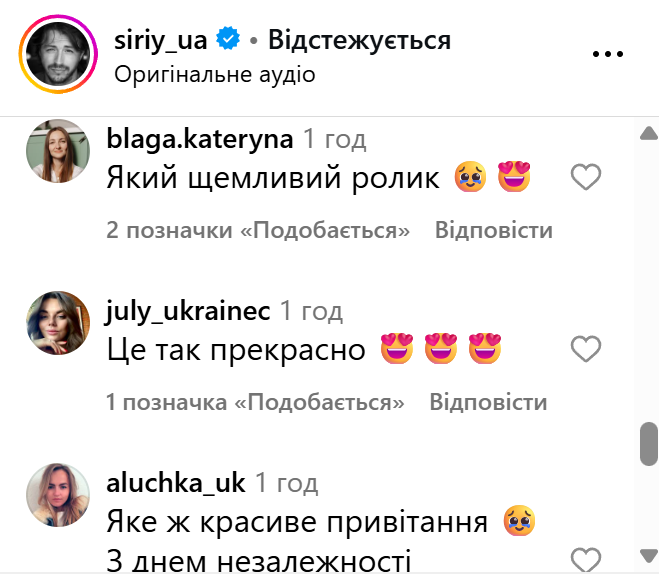Click the Відстежується following button
This screenshot has height=574, width=659.
pos(359,41)
